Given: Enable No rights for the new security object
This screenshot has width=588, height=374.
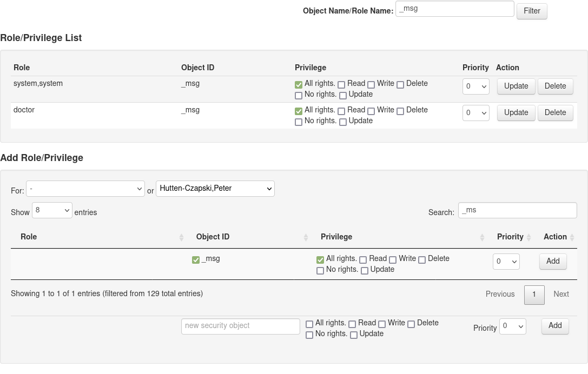Looking at the screenshot, I should (309, 335).
